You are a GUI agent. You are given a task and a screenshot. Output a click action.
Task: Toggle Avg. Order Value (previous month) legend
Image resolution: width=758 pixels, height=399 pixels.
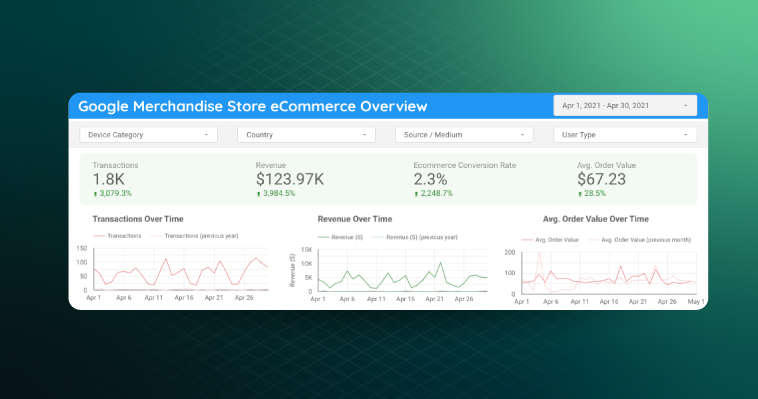[x=640, y=240]
